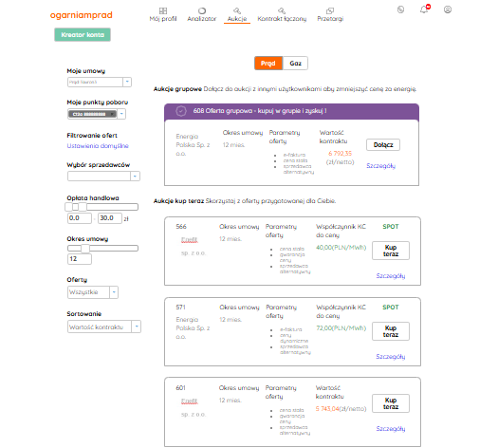Open the user account icon

448,9
